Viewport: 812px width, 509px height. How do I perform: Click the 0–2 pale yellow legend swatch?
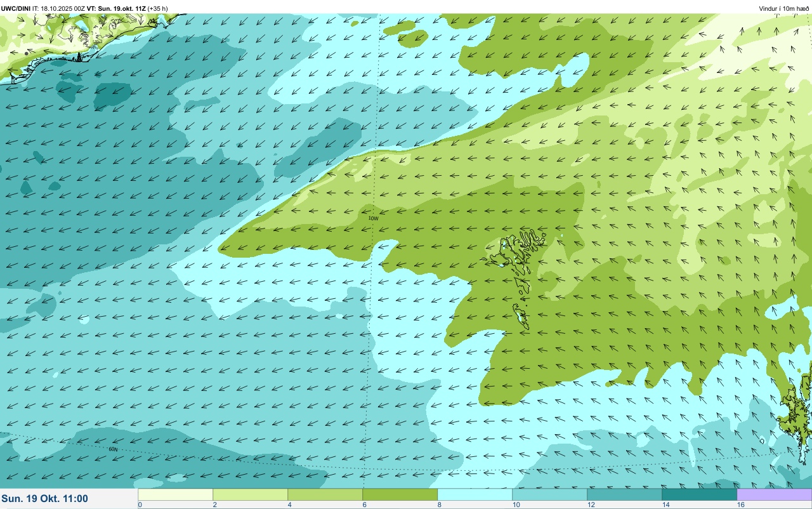pos(176,494)
